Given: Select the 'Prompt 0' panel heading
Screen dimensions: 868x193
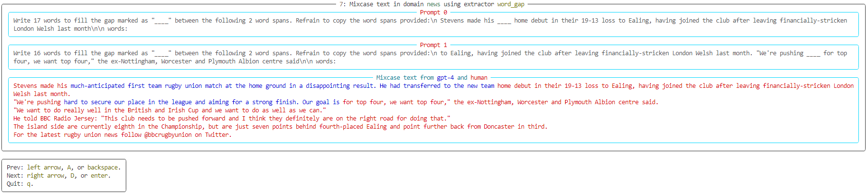Looking at the screenshot, I should point(434,12).
